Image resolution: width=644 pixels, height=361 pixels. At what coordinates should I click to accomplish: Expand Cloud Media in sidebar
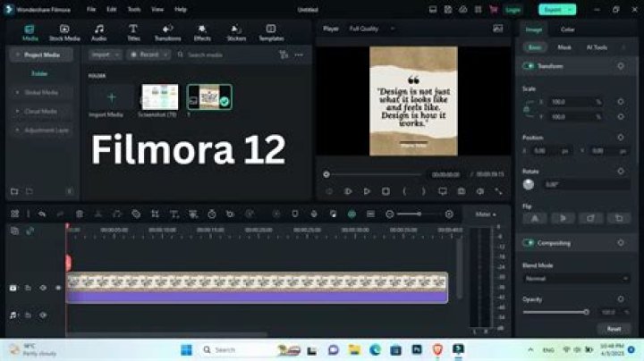click(x=40, y=111)
